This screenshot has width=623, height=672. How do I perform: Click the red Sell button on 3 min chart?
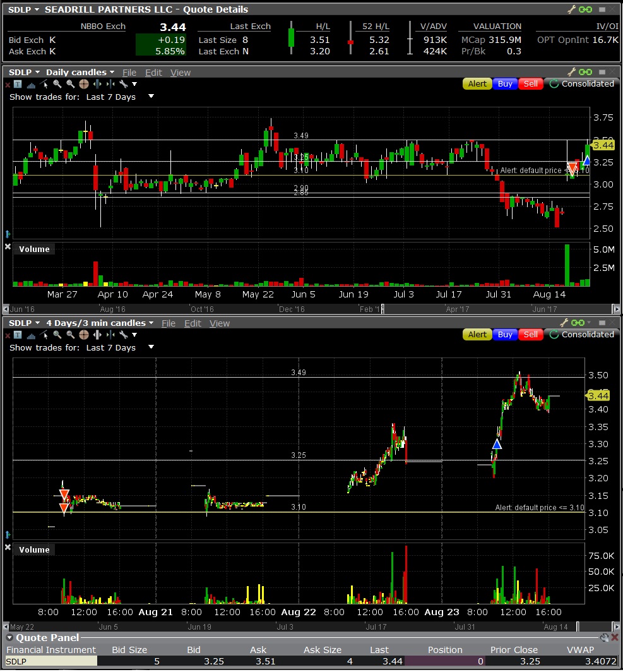pyautogui.click(x=530, y=334)
